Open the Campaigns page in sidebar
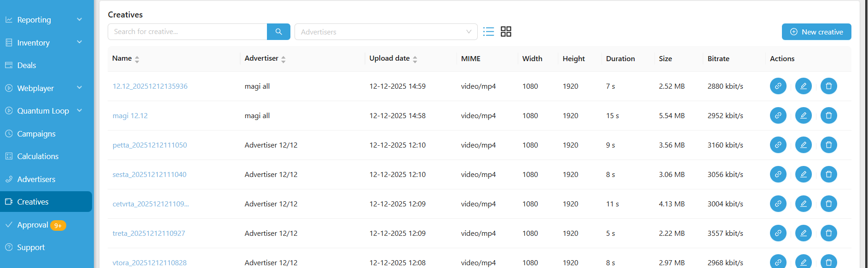 tap(36, 134)
